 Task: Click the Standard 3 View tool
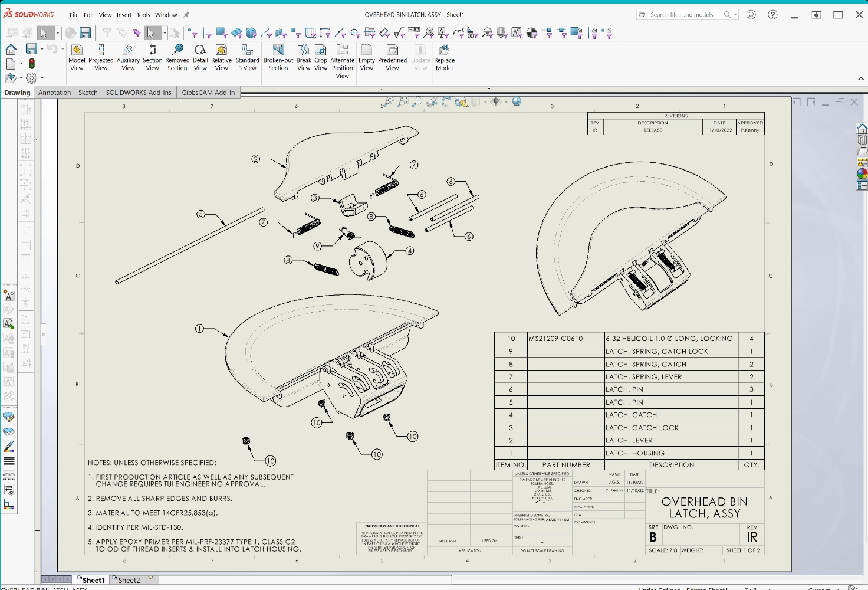coord(247,57)
